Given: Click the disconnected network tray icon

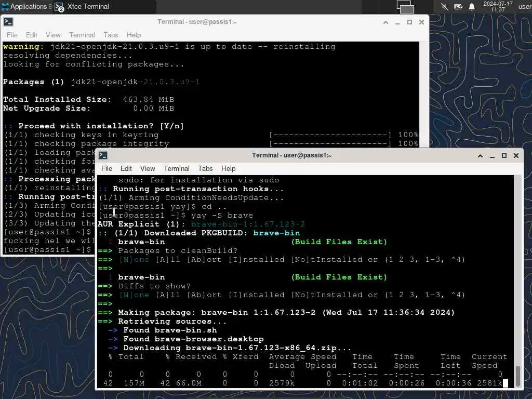Looking at the screenshot, I should click(x=445, y=6).
